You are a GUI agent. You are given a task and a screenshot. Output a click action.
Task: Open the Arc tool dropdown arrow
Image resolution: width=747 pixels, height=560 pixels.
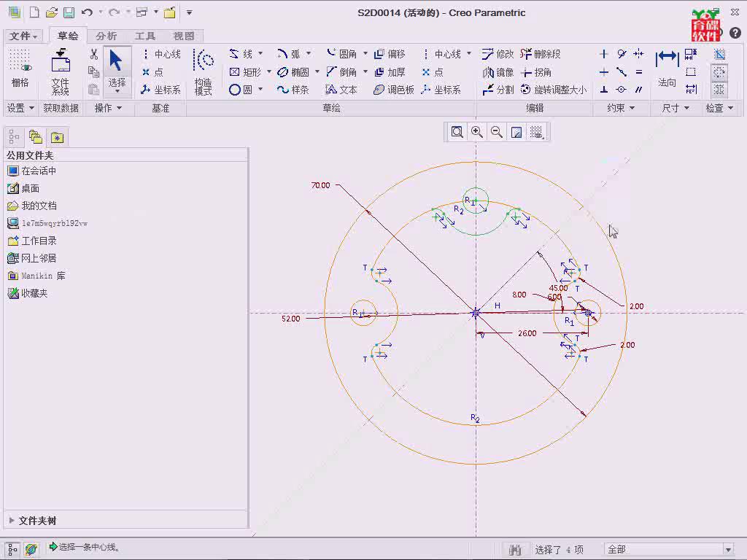pos(309,53)
